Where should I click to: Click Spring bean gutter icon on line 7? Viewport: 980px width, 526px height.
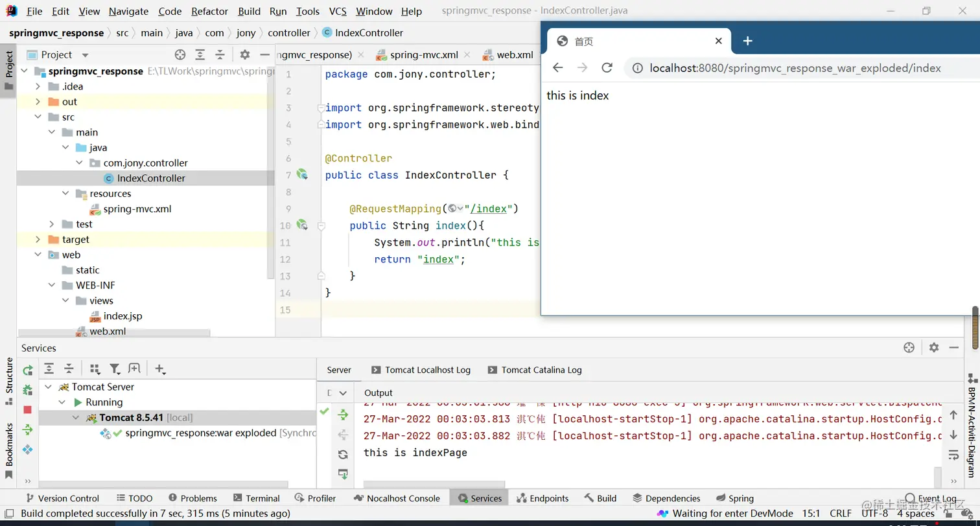point(301,174)
